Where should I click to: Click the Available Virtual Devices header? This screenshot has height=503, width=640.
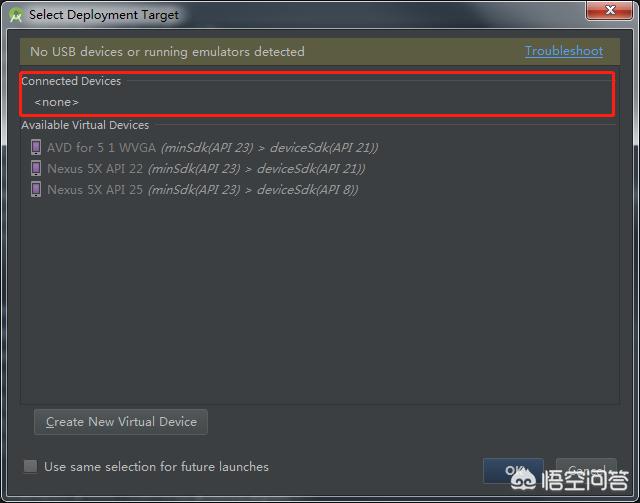pos(85,125)
